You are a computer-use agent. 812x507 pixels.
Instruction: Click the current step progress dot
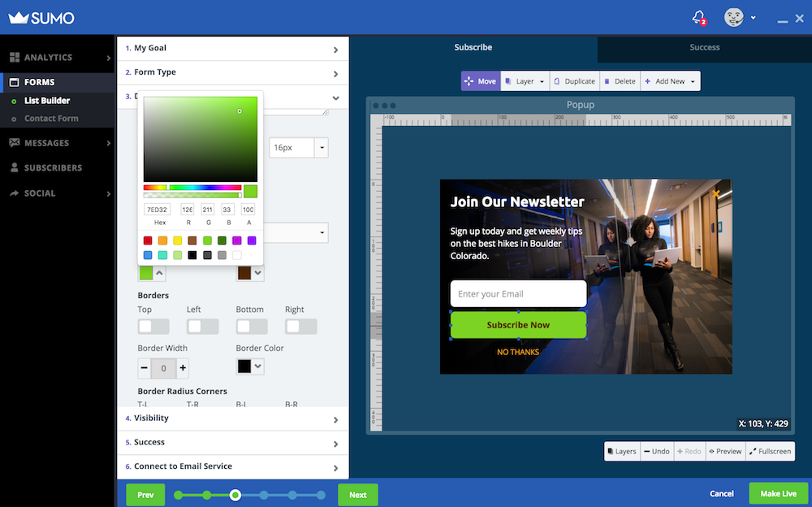tap(235, 495)
